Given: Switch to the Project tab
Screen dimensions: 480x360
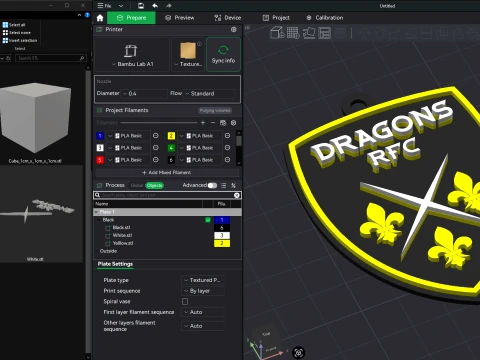Looking at the screenshot, I should click(x=276, y=18).
